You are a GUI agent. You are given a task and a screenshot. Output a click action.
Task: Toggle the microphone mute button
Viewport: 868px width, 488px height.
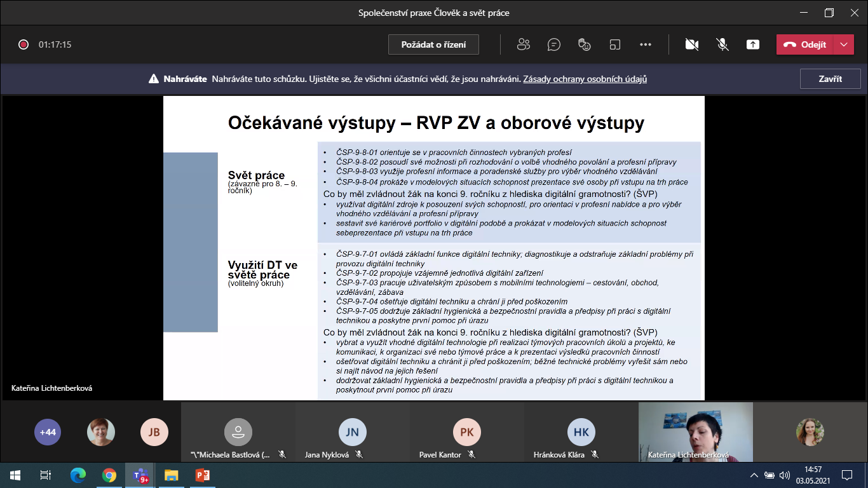tap(722, 44)
